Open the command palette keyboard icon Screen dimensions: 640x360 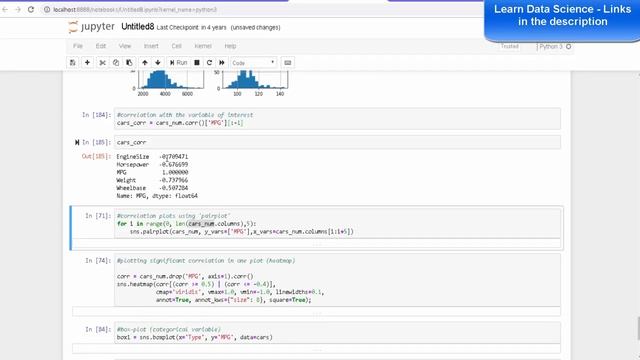tap(288, 62)
